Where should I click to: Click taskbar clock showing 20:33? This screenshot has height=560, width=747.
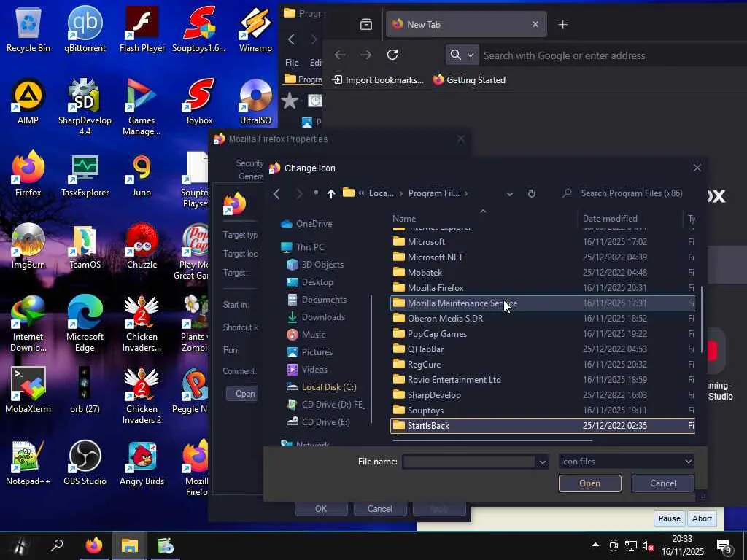[x=682, y=545]
